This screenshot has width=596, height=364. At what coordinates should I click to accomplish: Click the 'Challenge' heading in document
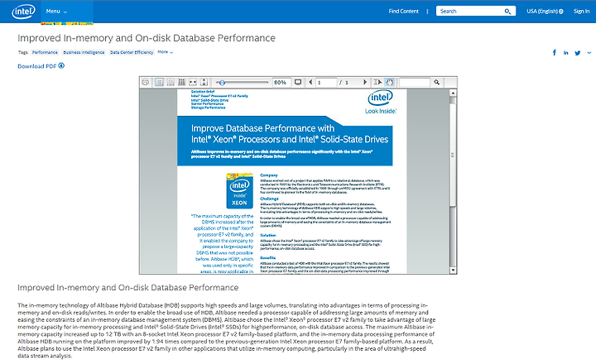[270, 199]
